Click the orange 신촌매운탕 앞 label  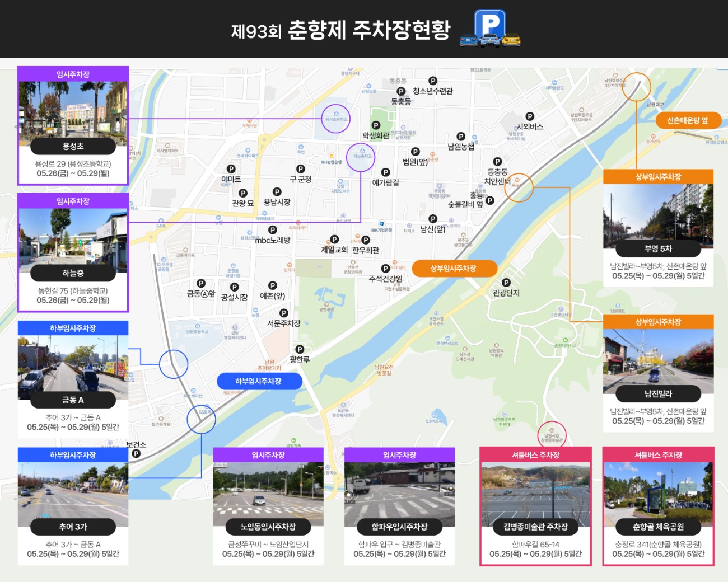[687, 120]
